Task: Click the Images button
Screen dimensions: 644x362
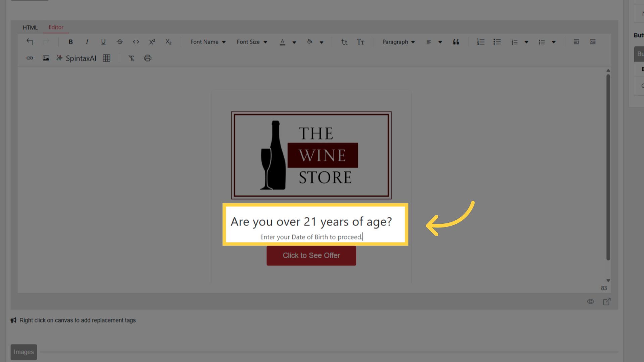Action: point(24,352)
